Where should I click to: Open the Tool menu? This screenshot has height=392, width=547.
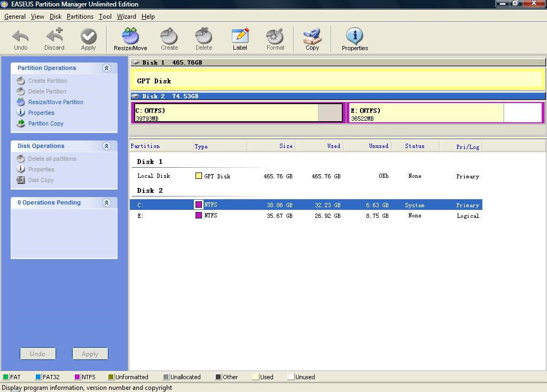coord(105,17)
